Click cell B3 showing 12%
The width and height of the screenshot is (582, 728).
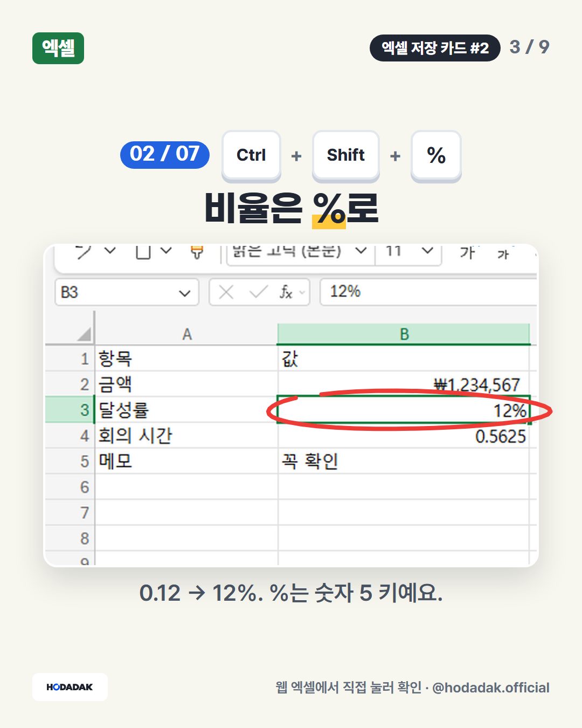404,410
